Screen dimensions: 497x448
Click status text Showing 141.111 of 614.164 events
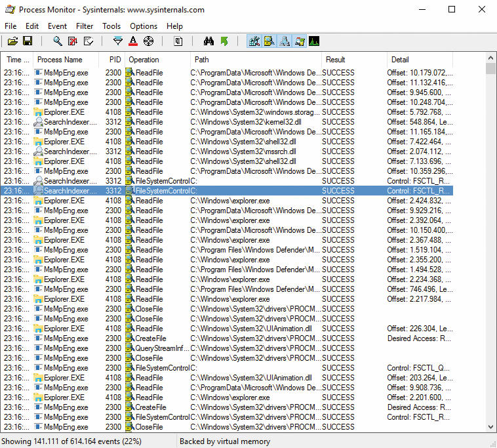pyautogui.click(x=71, y=441)
